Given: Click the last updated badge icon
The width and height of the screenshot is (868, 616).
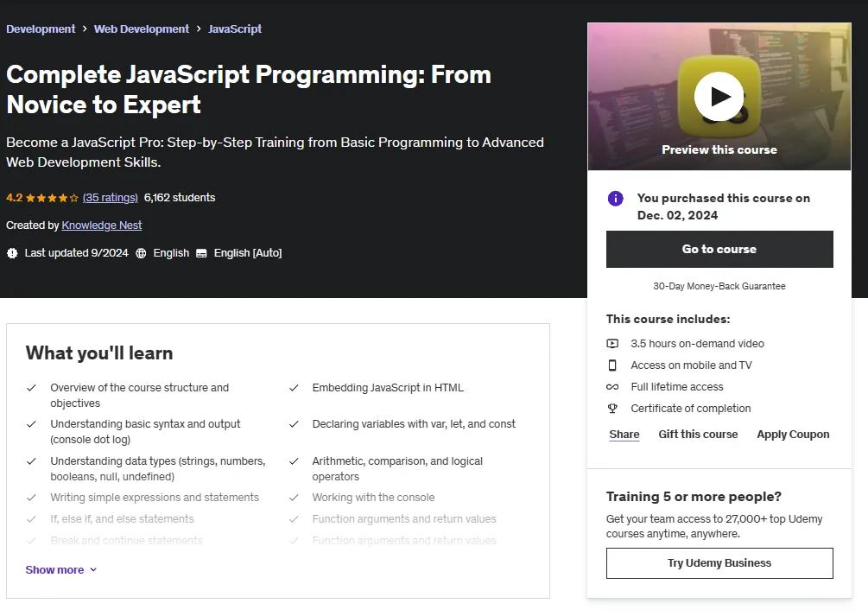Looking at the screenshot, I should pos(12,253).
